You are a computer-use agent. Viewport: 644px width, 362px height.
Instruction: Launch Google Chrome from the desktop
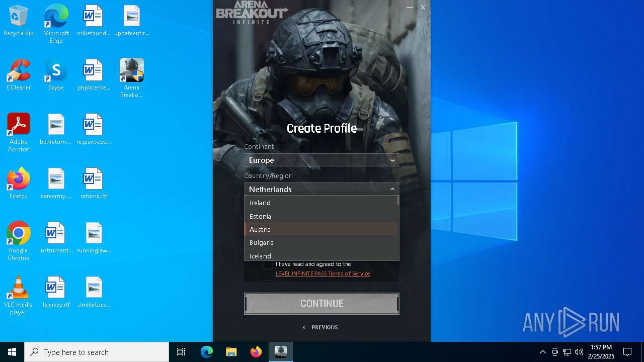(x=19, y=241)
